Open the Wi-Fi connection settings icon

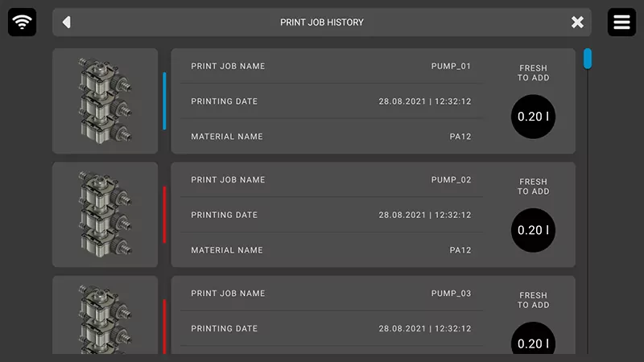pos(23,23)
